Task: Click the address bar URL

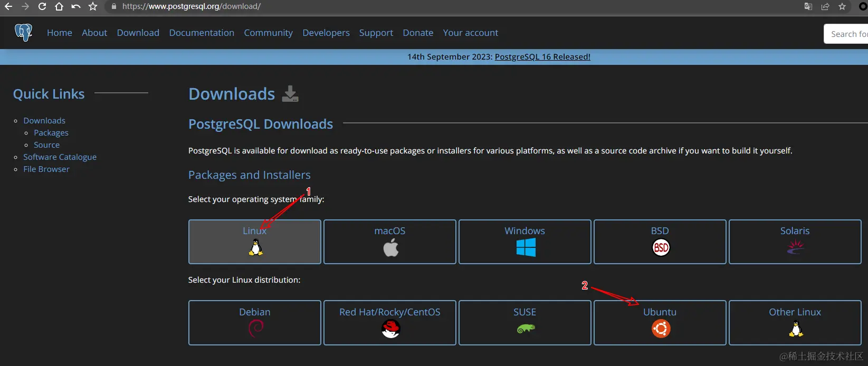Action: (x=192, y=6)
